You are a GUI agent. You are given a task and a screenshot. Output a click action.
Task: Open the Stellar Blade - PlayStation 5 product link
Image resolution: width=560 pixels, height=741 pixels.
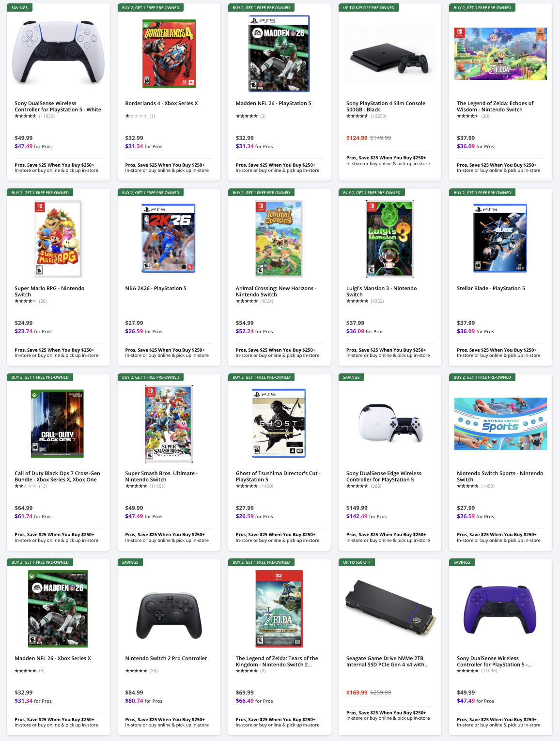coord(490,288)
